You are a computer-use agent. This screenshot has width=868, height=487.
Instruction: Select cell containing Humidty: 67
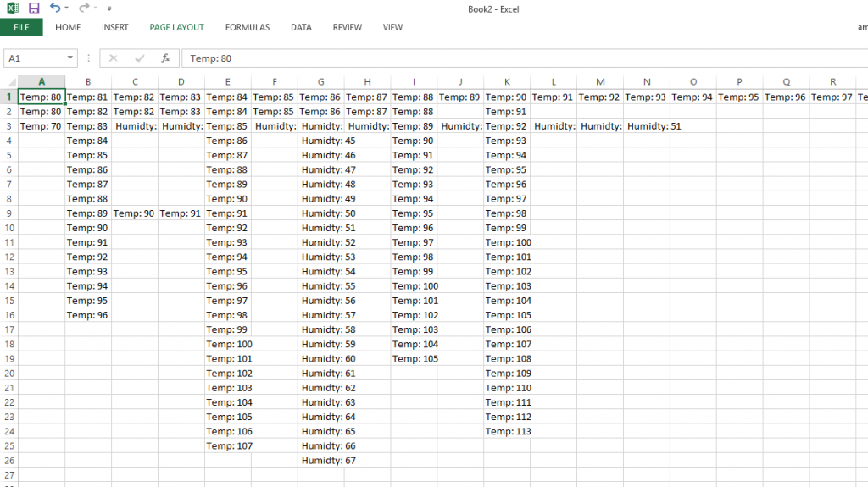[328, 461]
